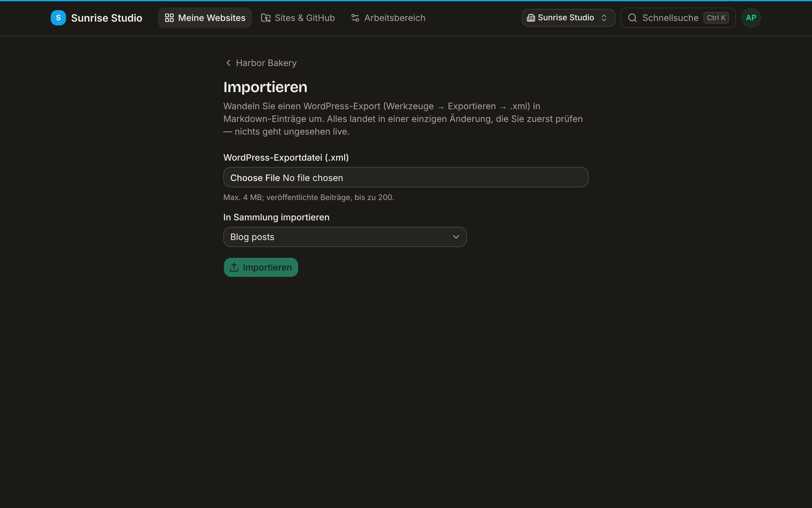Click the building icon in workspace switcher
Image resolution: width=812 pixels, height=508 pixels.
[x=531, y=18]
